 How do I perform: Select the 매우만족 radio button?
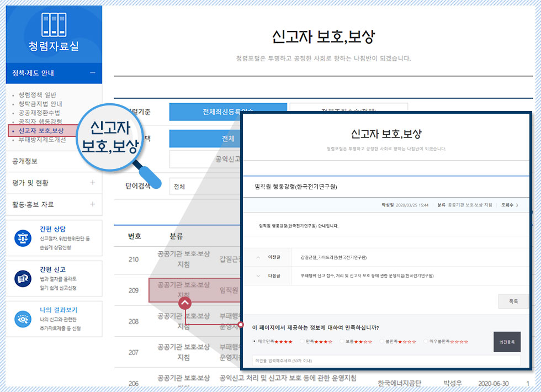pos(254,341)
